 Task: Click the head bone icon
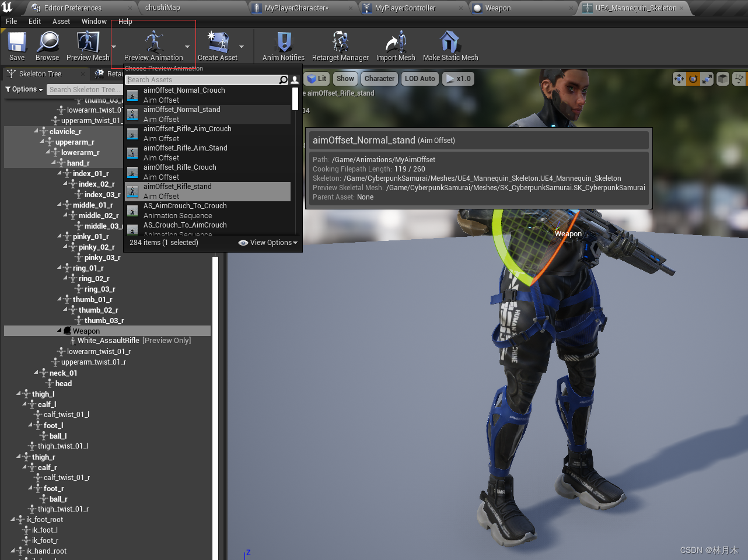(50, 383)
